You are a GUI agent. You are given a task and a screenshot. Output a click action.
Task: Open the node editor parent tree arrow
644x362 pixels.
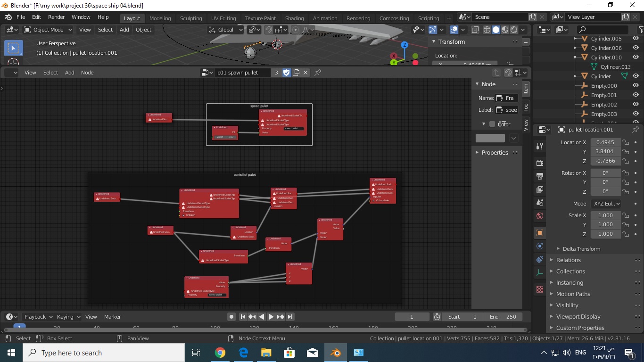coord(496,73)
